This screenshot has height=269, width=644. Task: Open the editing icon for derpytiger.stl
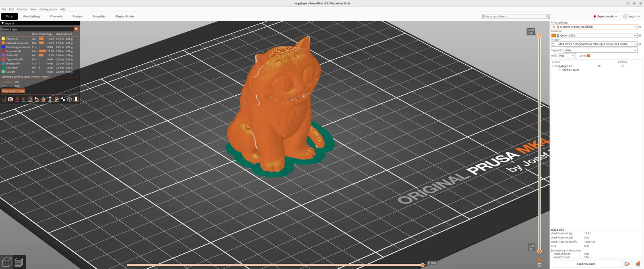tap(622, 66)
